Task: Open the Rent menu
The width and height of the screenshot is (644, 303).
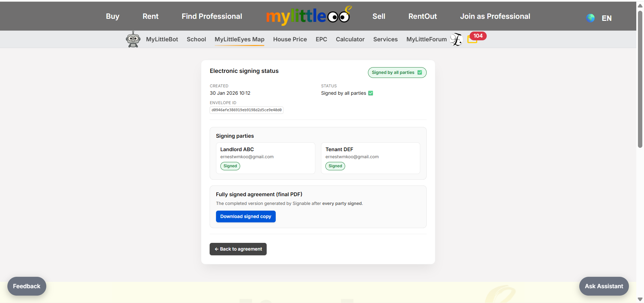Action: [x=150, y=16]
